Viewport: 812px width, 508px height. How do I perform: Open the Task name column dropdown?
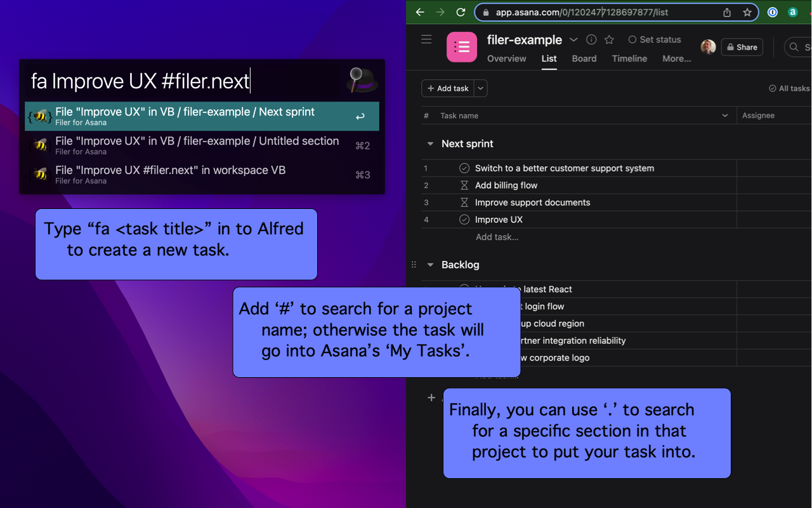(x=725, y=116)
